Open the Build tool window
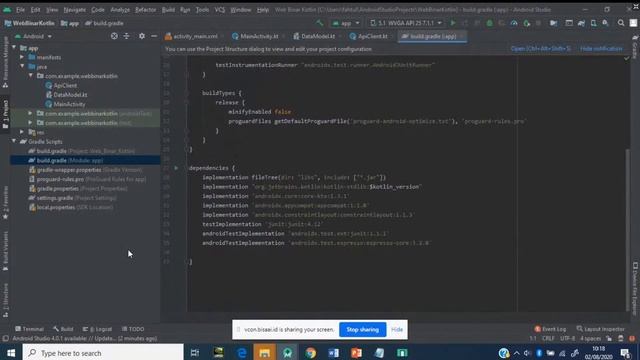The height and width of the screenshot is (360, 640). [x=63, y=329]
